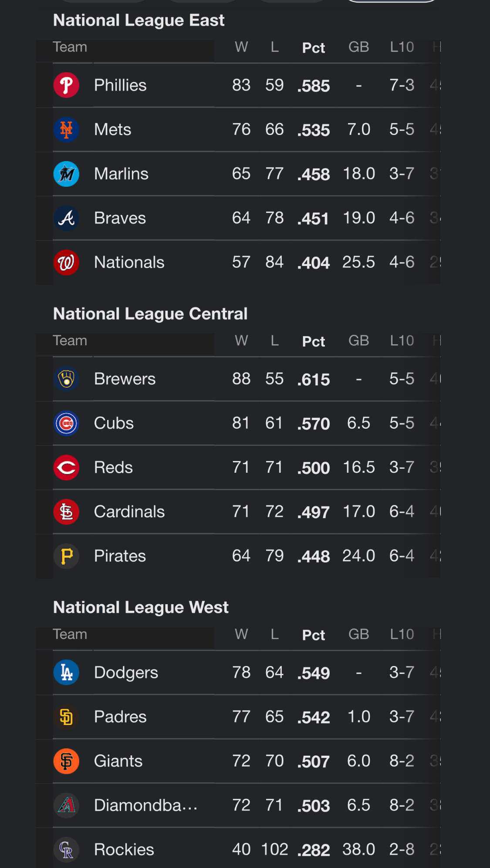The image size is (490, 868).
Task: Open the Dodgers LA logo
Action: click(66, 673)
